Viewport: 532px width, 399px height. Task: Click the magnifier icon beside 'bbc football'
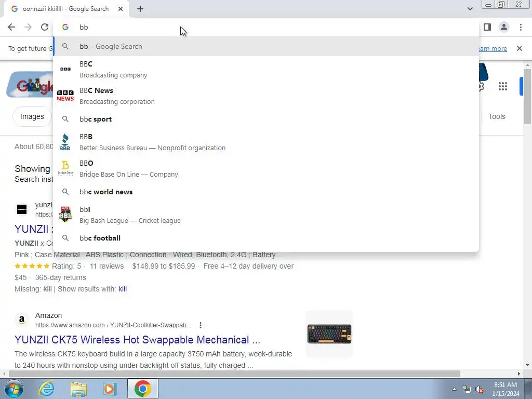(x=65, y=238)
